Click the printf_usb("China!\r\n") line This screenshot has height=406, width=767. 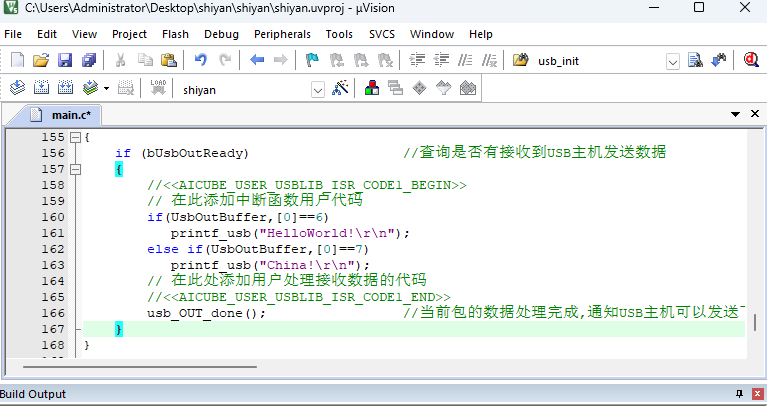(x=270, y=265)
